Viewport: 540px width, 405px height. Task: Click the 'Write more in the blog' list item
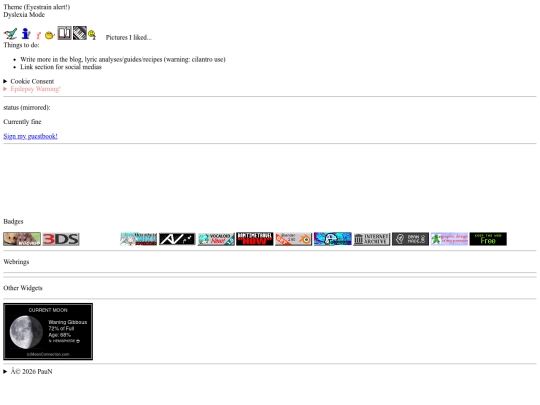coord(123,59)
